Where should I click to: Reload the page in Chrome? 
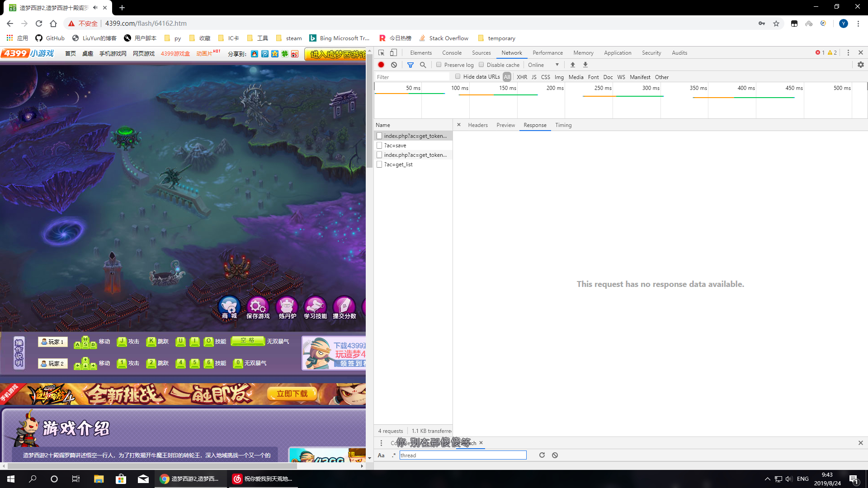39,23
